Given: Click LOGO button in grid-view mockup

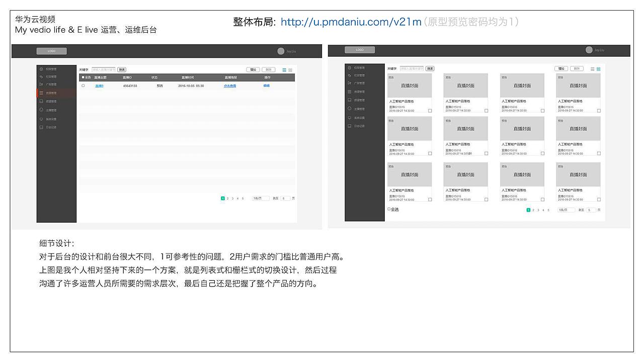Looking at the screenshot, I should 360,50.
